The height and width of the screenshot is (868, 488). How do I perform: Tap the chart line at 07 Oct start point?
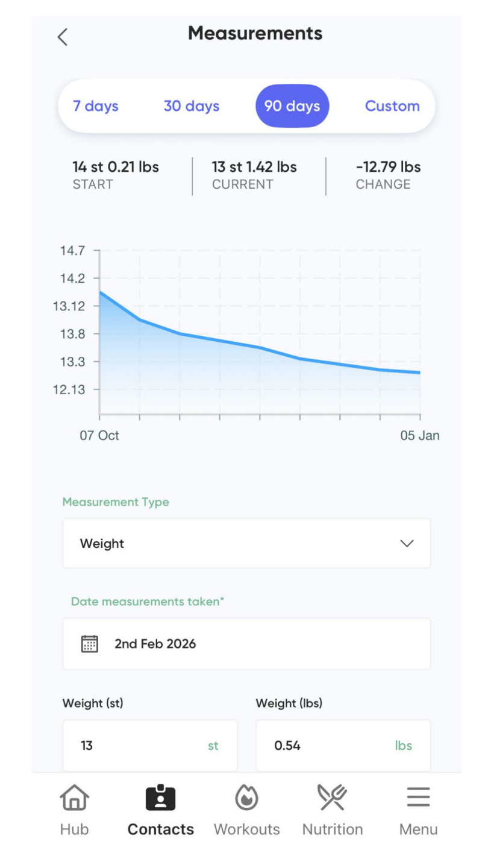pyautogui.click(x=101, y=292)
